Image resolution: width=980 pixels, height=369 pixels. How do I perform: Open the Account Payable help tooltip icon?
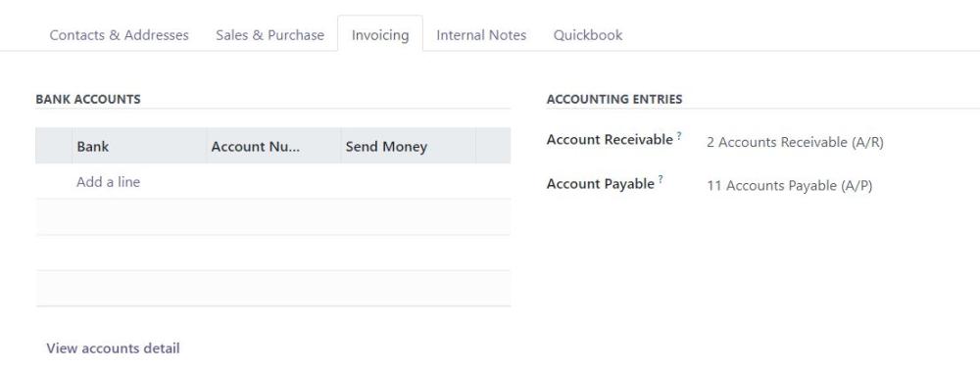660,178
